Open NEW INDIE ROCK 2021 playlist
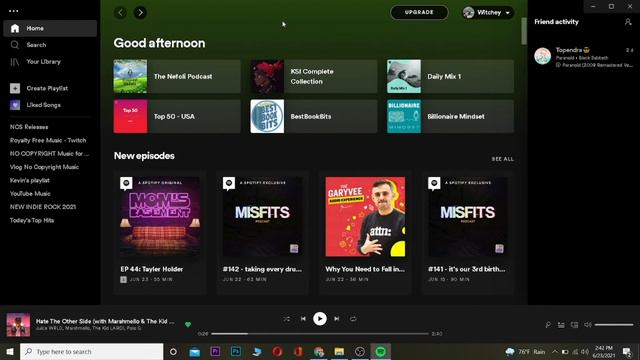The height and width of the screenshot is (360, 640). [x=43, y=207]
